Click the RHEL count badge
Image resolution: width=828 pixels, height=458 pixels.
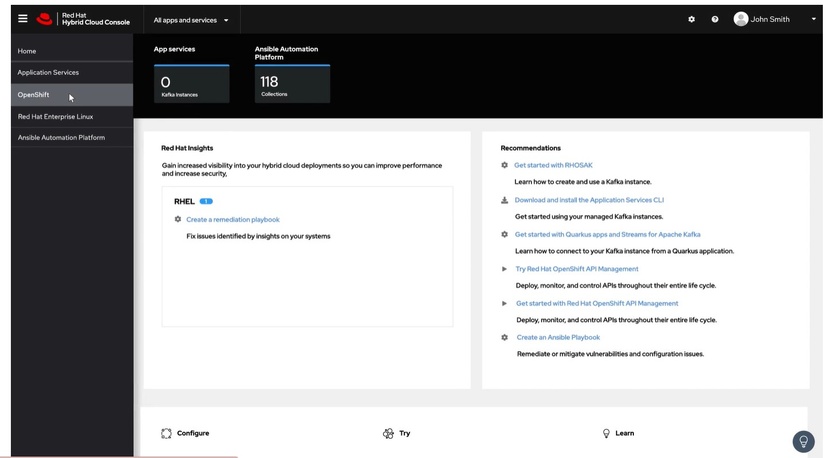pyautogui.click(x=206, y=201)
